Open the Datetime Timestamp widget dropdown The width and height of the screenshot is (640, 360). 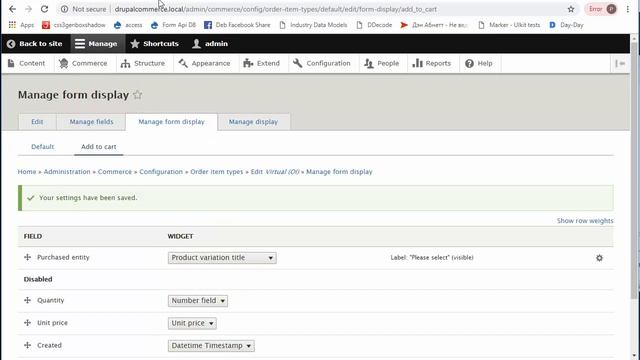[x=211, y=345]
